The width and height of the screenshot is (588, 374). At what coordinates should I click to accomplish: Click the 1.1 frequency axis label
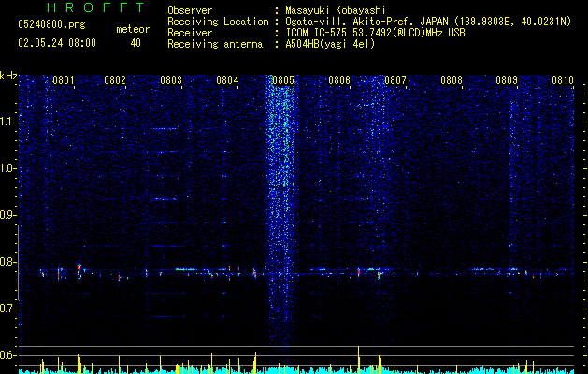point(7,122)
